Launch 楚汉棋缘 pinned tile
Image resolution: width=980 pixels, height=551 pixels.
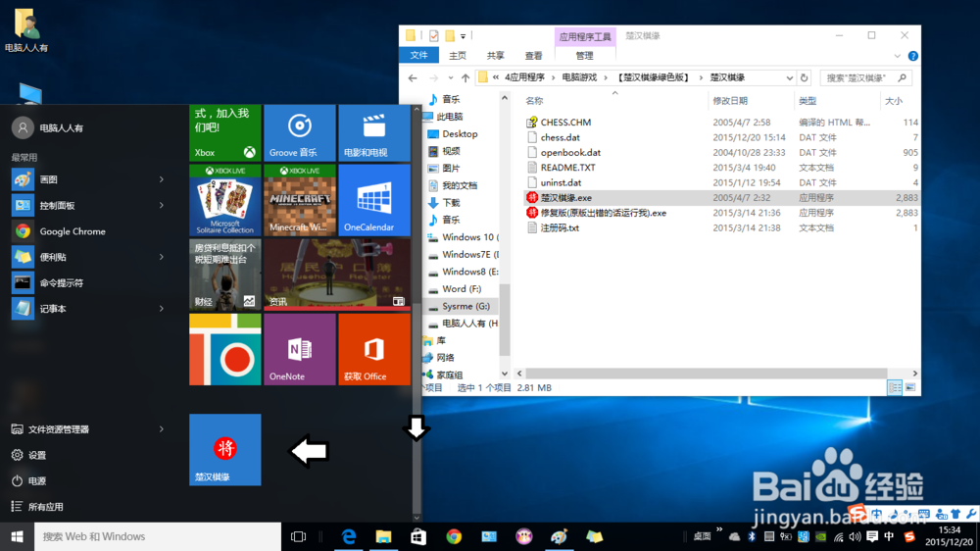coord(225,450)
